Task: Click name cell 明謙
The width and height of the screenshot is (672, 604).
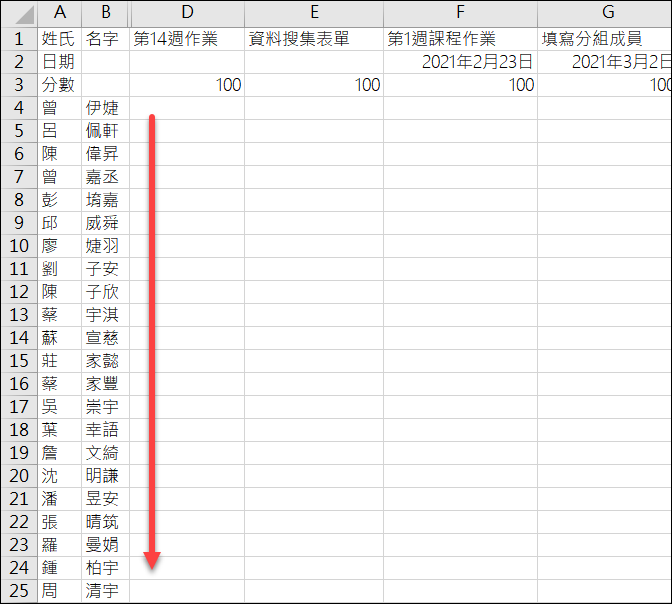Action: (105, 476)
